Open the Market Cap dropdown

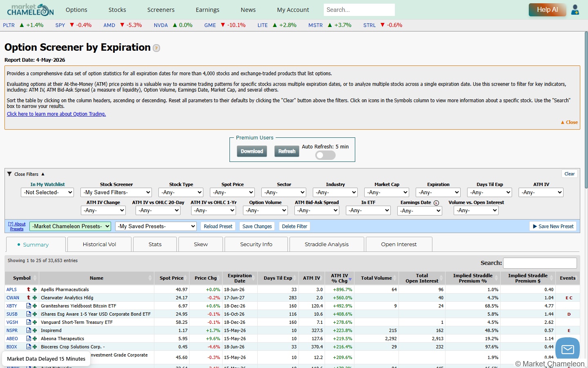click(x=387, y=192)
